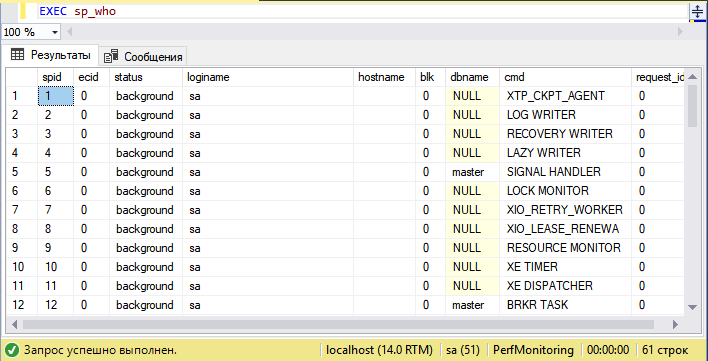Select row header number 5
708x361 pixels.
click(x=22, y=172)
